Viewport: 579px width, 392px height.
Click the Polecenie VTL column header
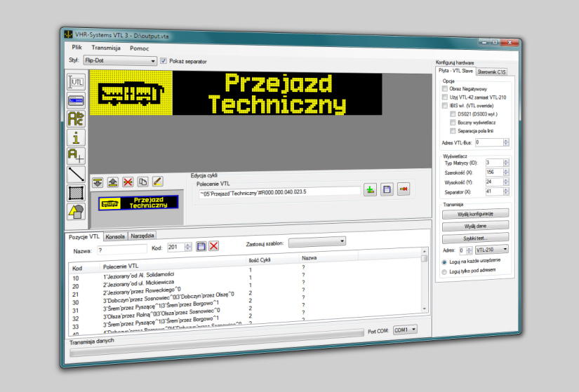tap(173, 264)
